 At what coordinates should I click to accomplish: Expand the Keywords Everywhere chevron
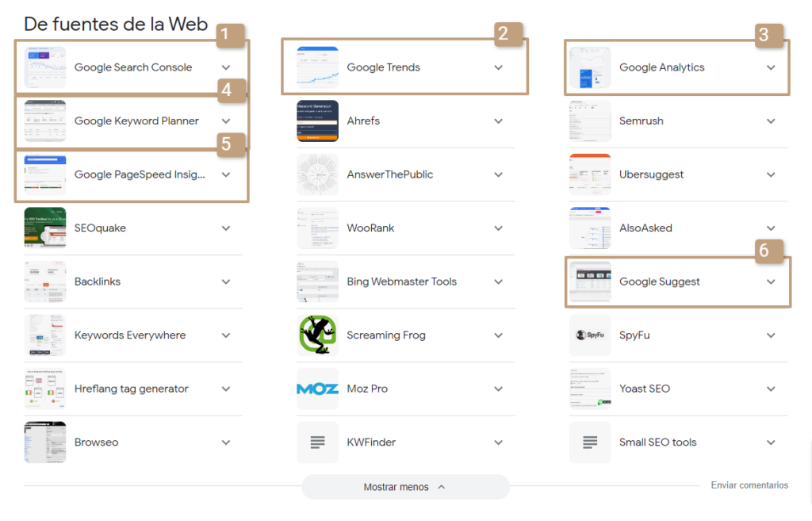coord(226,335)
